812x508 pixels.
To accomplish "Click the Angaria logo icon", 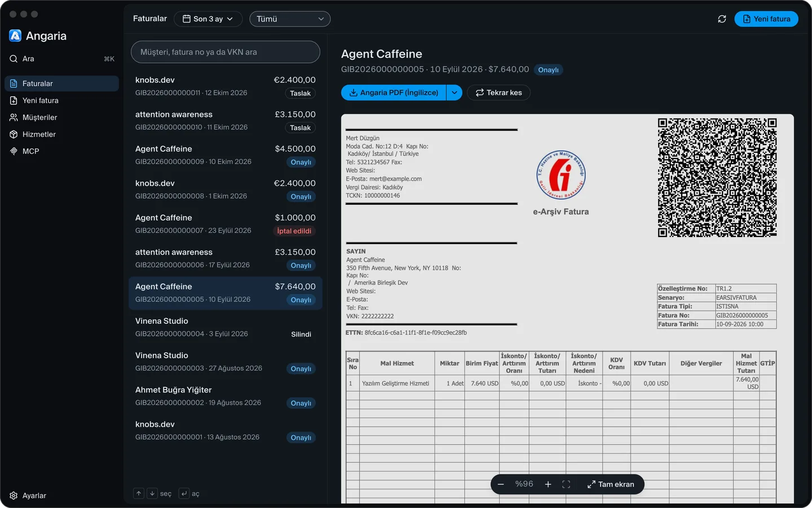I will click(x=15, y=36).
